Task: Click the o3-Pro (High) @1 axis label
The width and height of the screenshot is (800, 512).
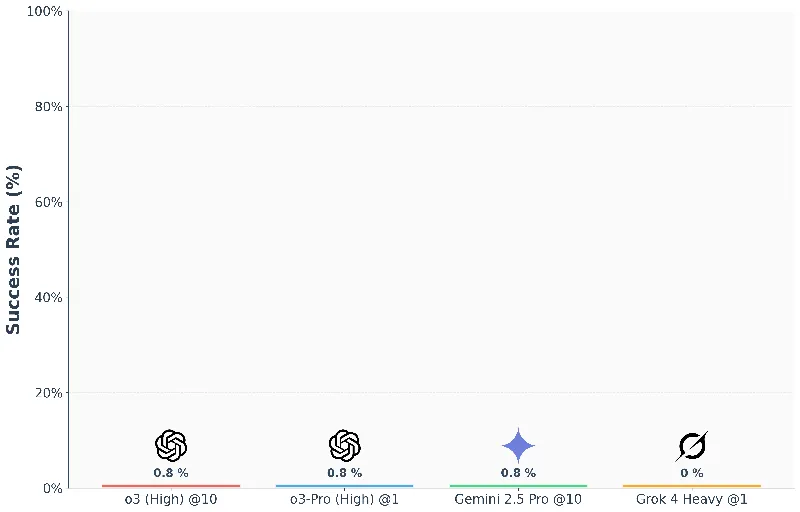Action: tap(344, 499)
